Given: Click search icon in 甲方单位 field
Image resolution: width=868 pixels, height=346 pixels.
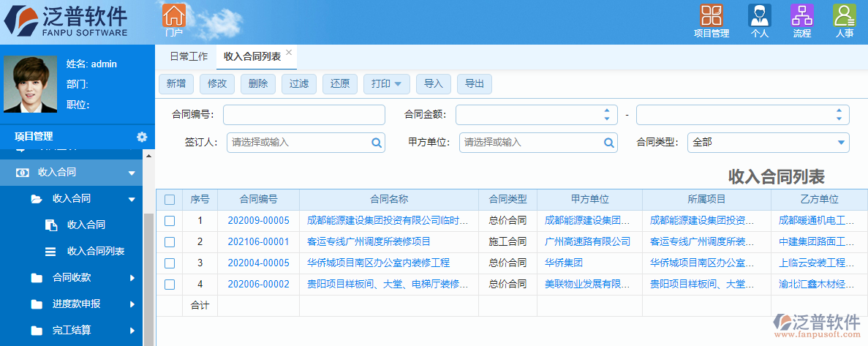Looking at the screenshot, I should tap(608, 143).
